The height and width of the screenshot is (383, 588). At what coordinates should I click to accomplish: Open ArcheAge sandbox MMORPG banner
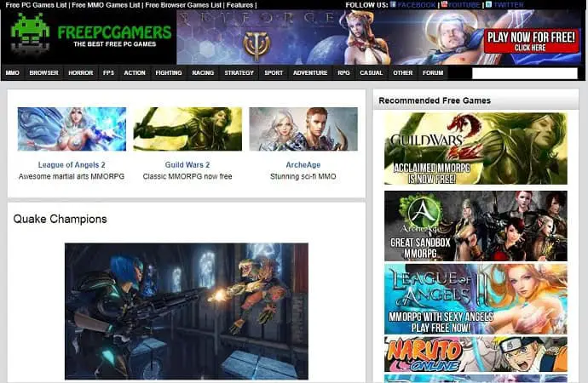tap(476, 226)
